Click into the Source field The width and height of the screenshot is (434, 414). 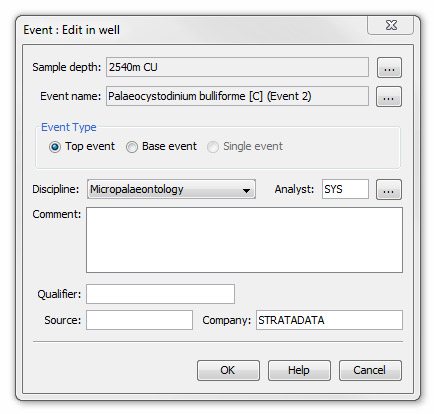(x=139, y=320)
